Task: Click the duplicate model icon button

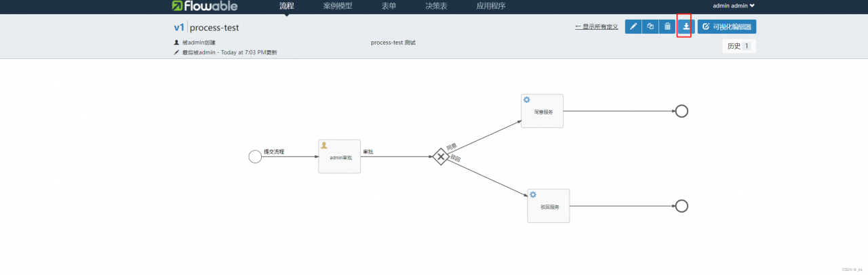Action: point(650,26)
